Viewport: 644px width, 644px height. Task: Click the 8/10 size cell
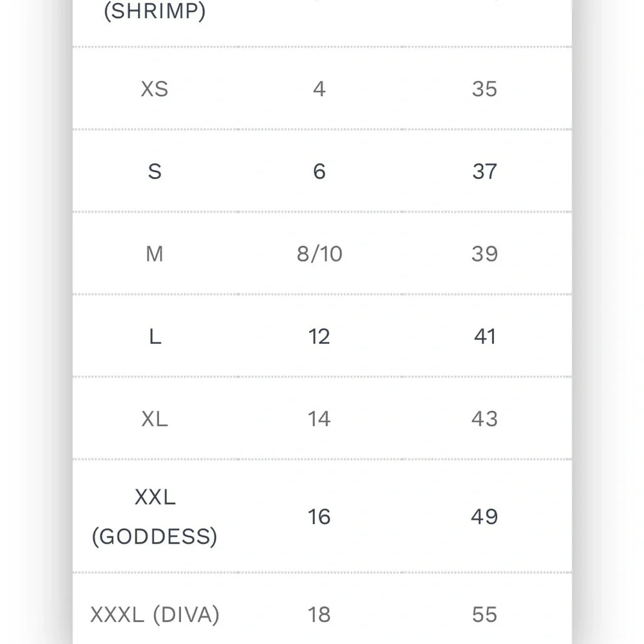[x=319, y=254]
